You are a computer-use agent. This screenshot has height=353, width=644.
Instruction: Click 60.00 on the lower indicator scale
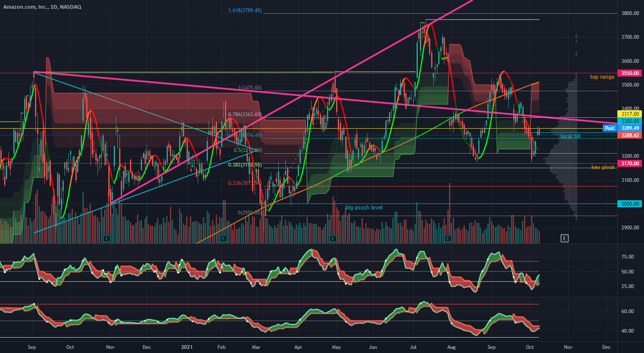click(x=627, y=311)
